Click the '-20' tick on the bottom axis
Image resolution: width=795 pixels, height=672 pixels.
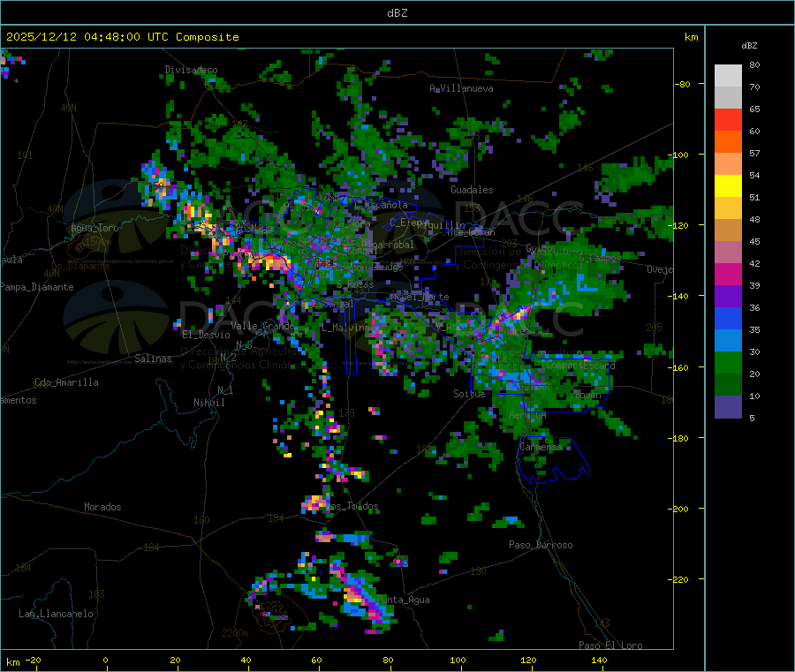34,660
